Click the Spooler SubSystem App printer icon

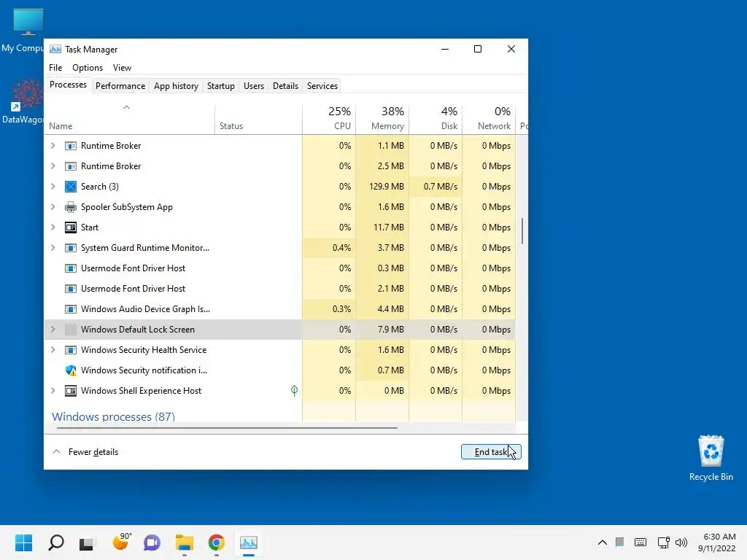click(71, 207)
